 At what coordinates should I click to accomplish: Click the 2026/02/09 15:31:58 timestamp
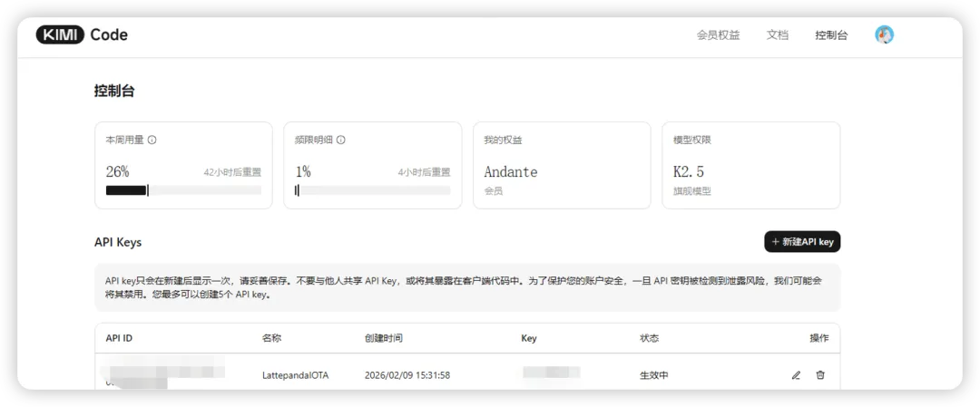tap(407, 375)
